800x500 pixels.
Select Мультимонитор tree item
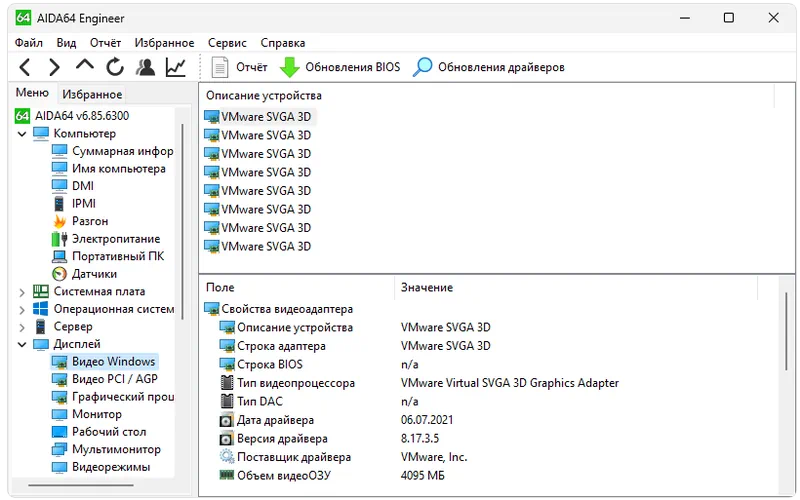pyautogui.click(x=106, y=449)
